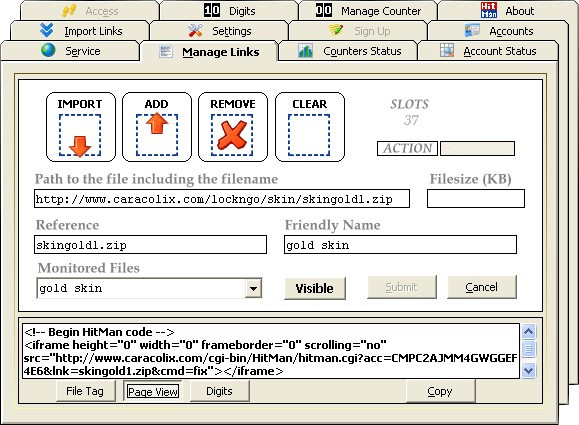
Task: Click the 00 icon on Manage Counter tab
Action: coord(324,10)
